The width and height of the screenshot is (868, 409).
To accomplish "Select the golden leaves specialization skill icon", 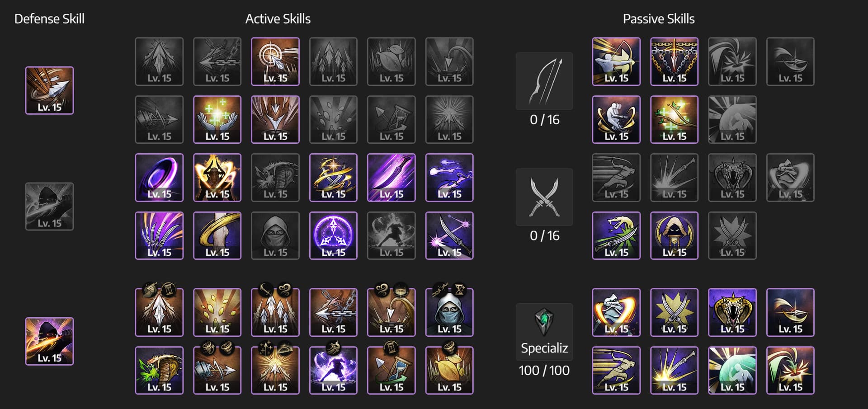I will coord(217,312).
